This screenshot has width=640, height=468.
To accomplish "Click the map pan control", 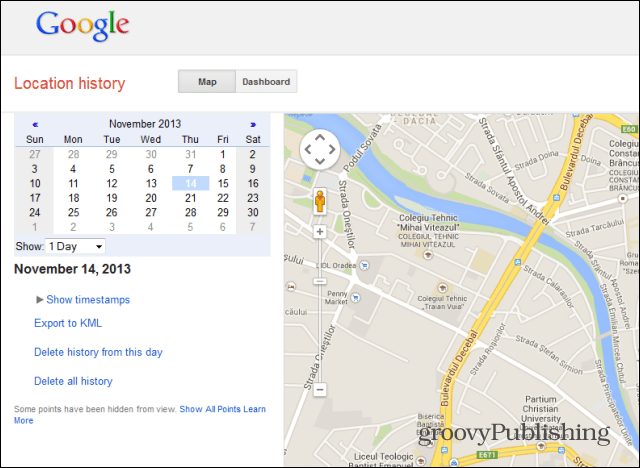I will (x=320, y=150).
